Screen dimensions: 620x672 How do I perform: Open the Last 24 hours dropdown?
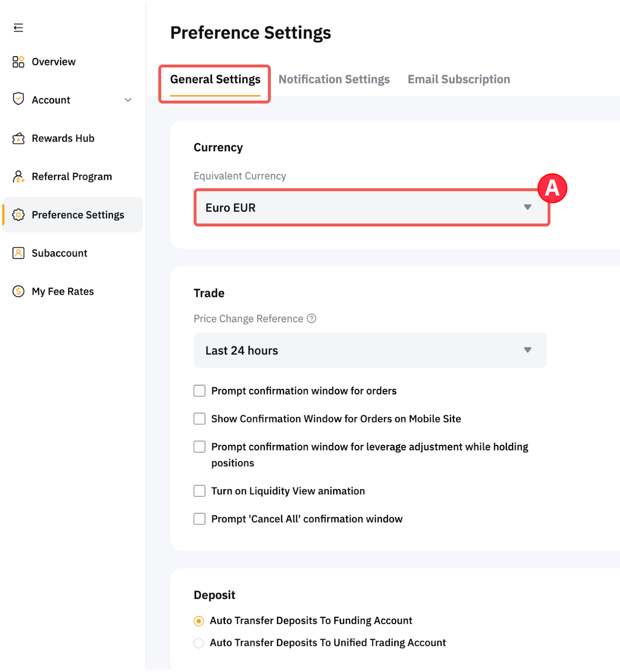[370, 350]
